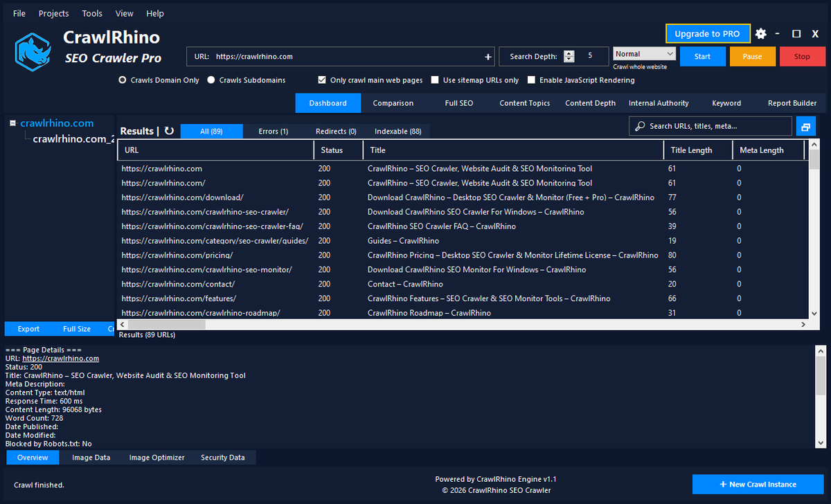The image size is (831, 504).
Task: Filter results by Indexable (88)
Action: (x=398, y=131)
